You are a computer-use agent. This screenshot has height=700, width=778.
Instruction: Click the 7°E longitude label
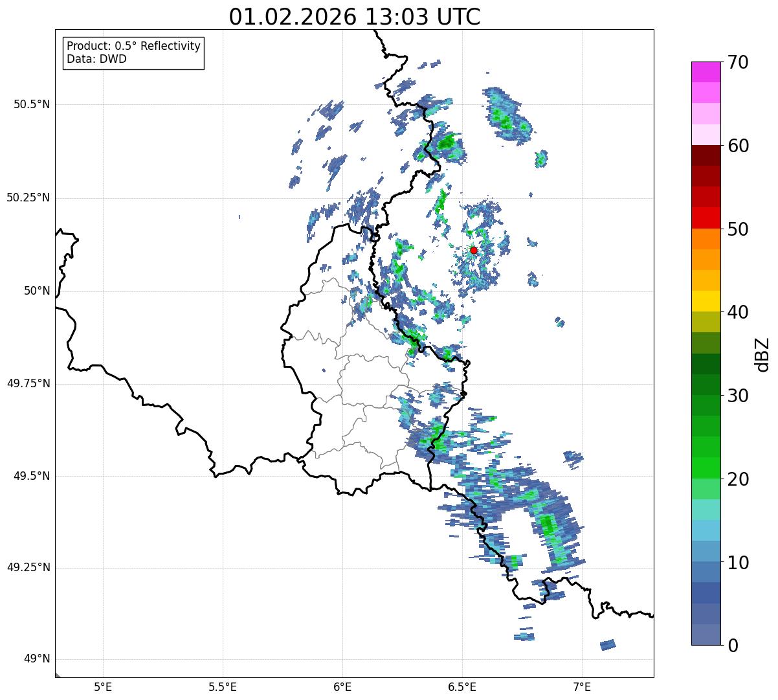pyautogui.click(x=582, y=686)
